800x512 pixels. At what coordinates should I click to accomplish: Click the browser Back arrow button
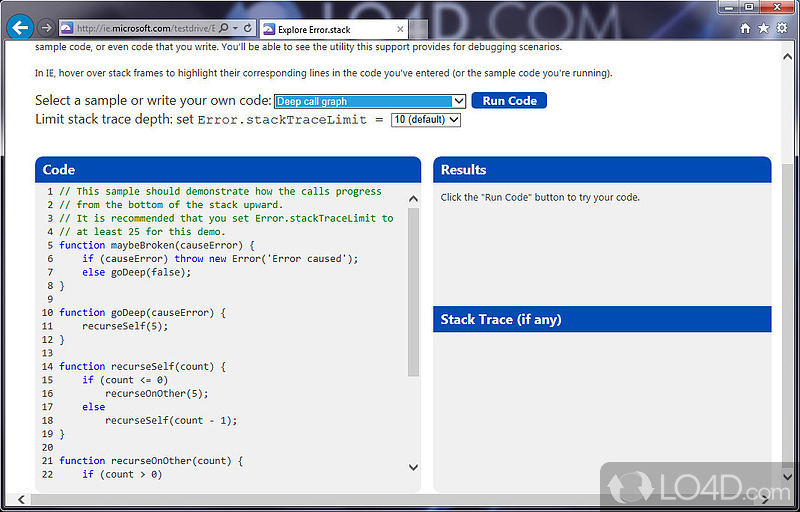click(20, 28)
